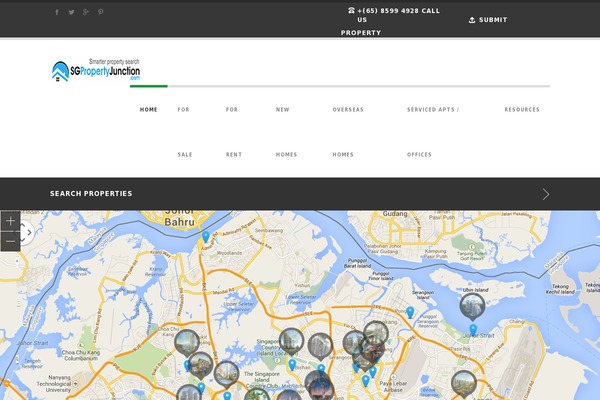Viewport: 600px width, 400px height.
Task: Open the Twitter social icon
Action: tap(71, 12)
